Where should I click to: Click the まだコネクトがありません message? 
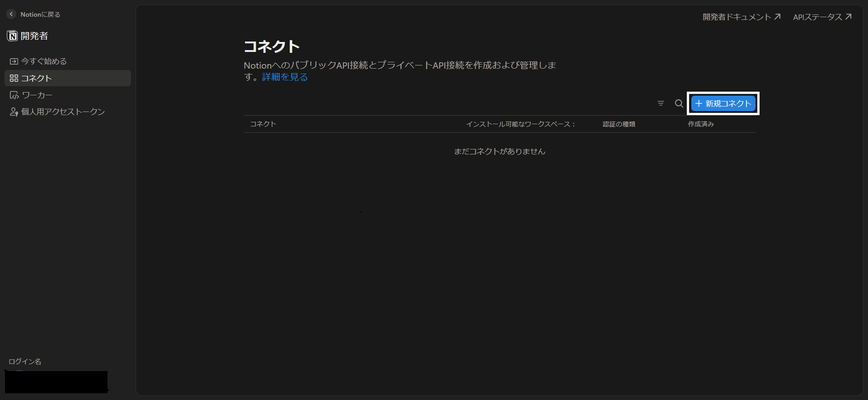pos(499,152)
